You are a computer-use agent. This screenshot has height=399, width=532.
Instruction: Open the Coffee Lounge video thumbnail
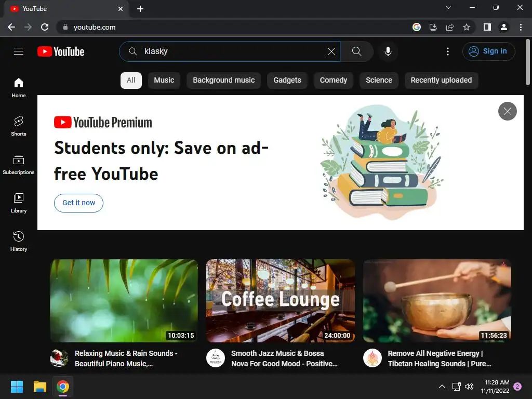tap(280, 301)
